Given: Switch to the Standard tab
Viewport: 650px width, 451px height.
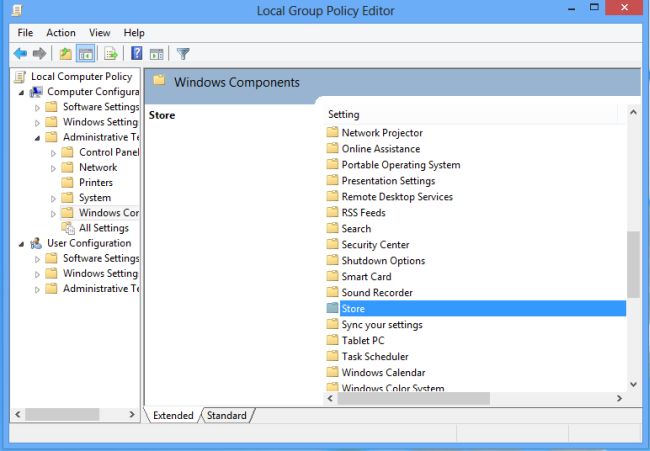Looking at the screenshot, I should (x=226, y=415).
